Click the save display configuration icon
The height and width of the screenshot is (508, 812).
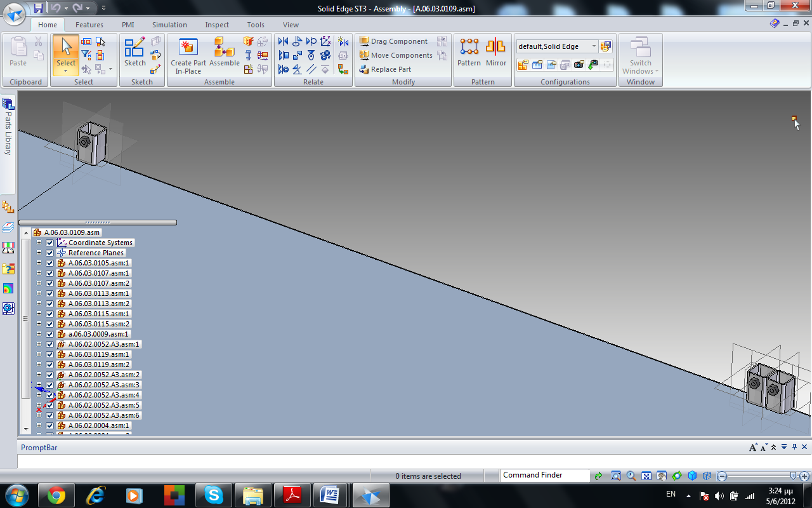click(x=606, y=46)
